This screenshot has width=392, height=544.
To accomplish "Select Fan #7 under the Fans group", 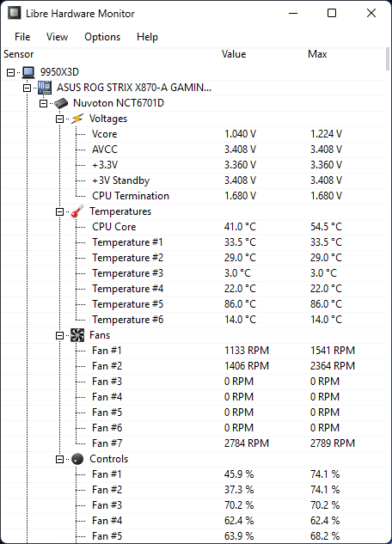I will coord(193,443).
